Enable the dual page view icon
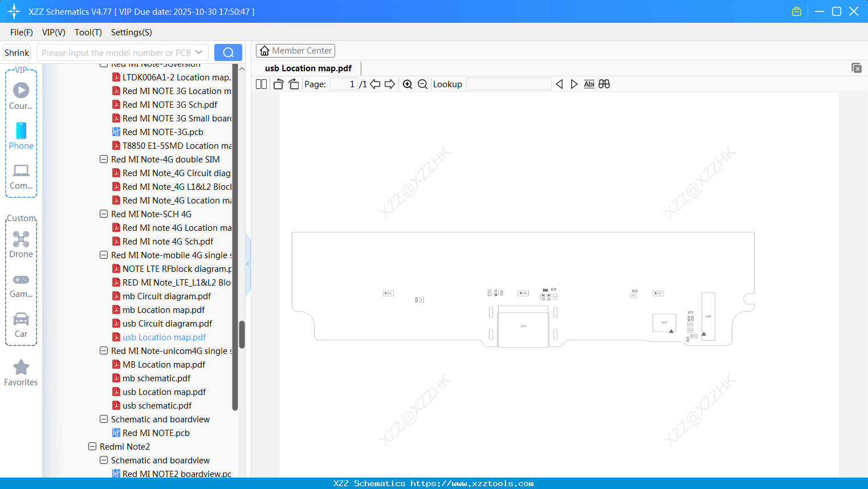 pos(260,84)
